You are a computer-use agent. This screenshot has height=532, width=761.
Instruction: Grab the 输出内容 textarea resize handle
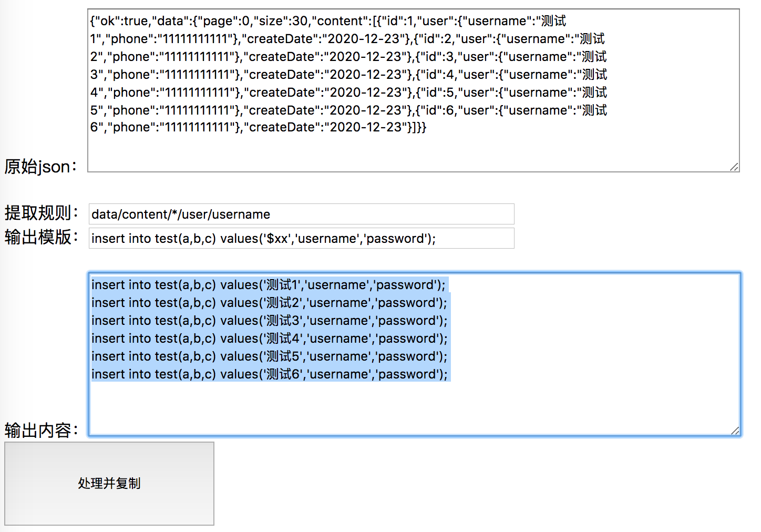pyautogui.click(x=735, y=431)
